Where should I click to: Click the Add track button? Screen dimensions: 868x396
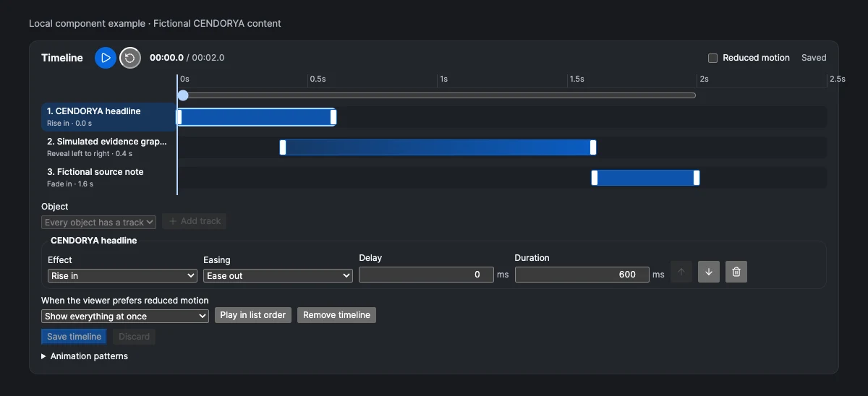tap(195, 221)
